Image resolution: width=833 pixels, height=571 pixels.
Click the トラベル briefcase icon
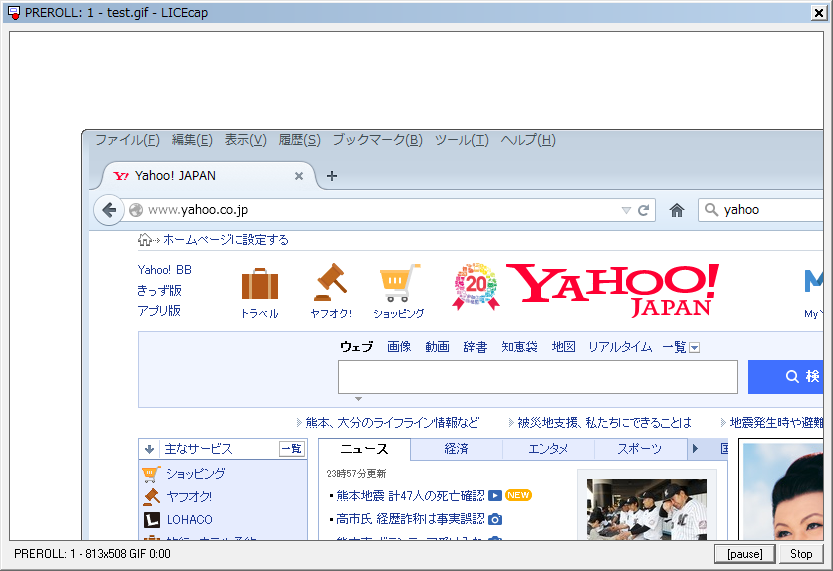(260, 284)
